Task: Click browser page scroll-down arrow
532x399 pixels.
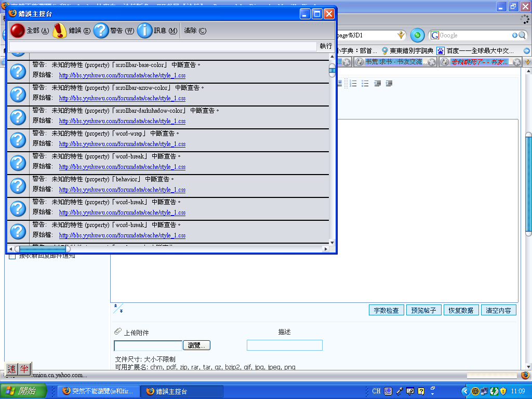Action: click(x=528, y=367)
